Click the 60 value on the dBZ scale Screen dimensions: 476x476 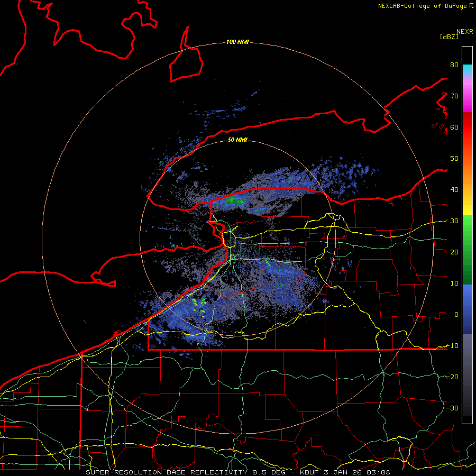pyautogui.click(x=454, y=127)
